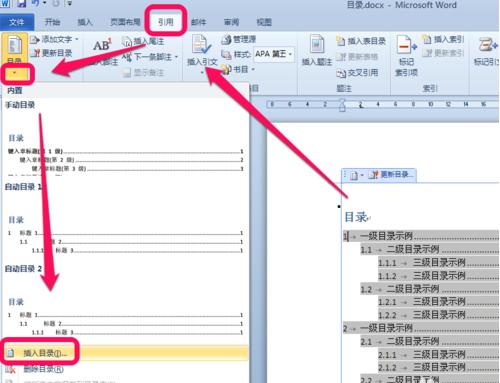Image resolution: width=500 pixels, height=383 pixels.
Task: Click TOC entry 1 一级目录示例
Action: [x=421, y=236]
